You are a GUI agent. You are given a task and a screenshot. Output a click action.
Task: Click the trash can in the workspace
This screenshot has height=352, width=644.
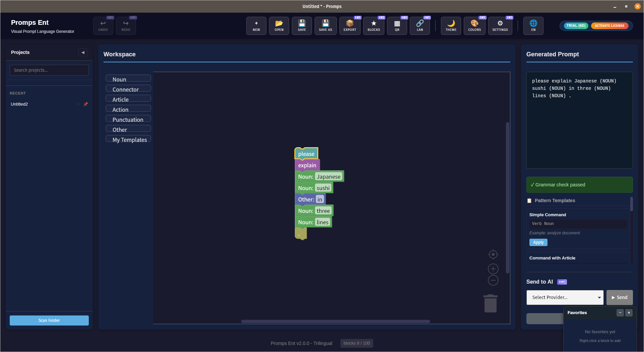pos(490,303)
